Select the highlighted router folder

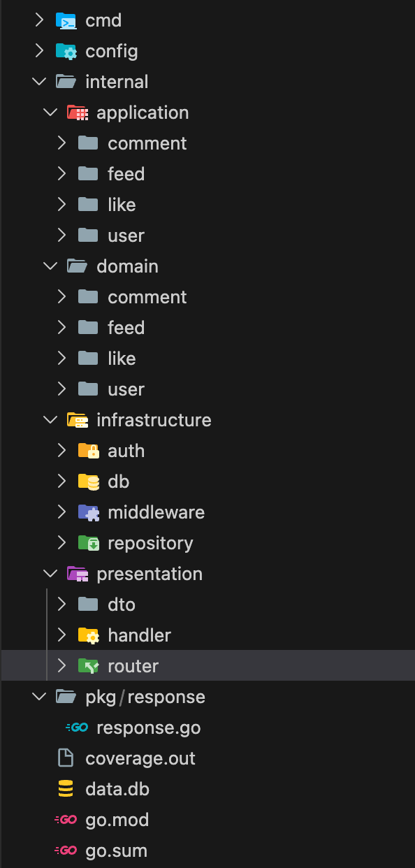point(133,666)
